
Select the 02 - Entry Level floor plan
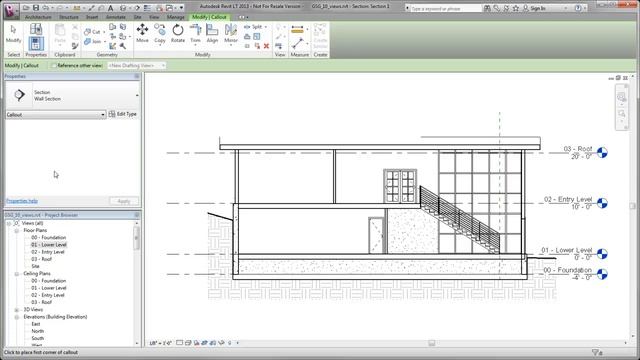click(48, 252)
